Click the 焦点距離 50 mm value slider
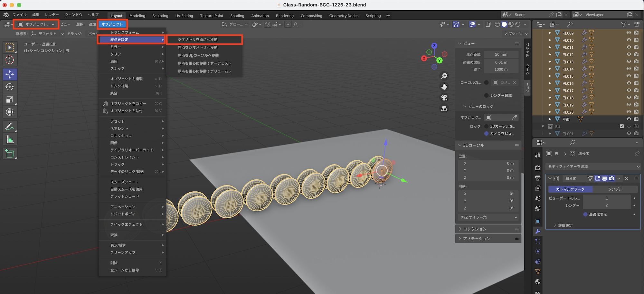The height and width of the screenshot is (294, 644). 501,54
